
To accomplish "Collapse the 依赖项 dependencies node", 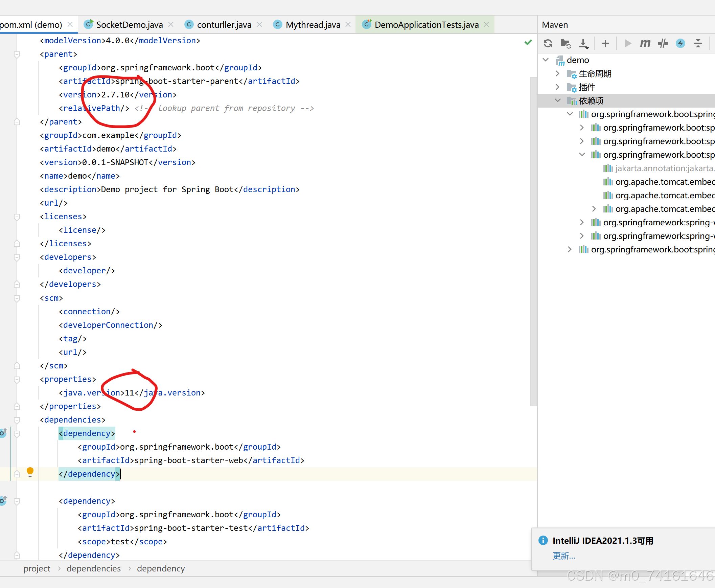I will click(x=558, y=100).
